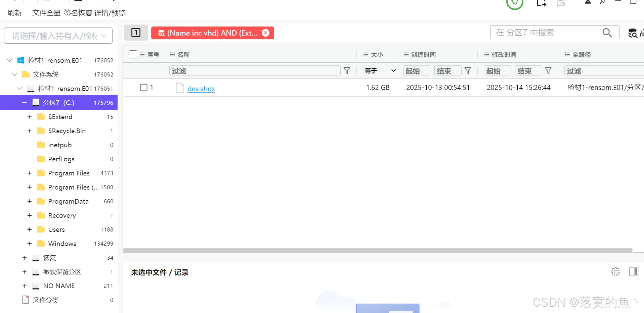Click the (Name inc vhd) AND (Ext... filter chip
This screenshot has width=644, height=313.
pos(212,33)
